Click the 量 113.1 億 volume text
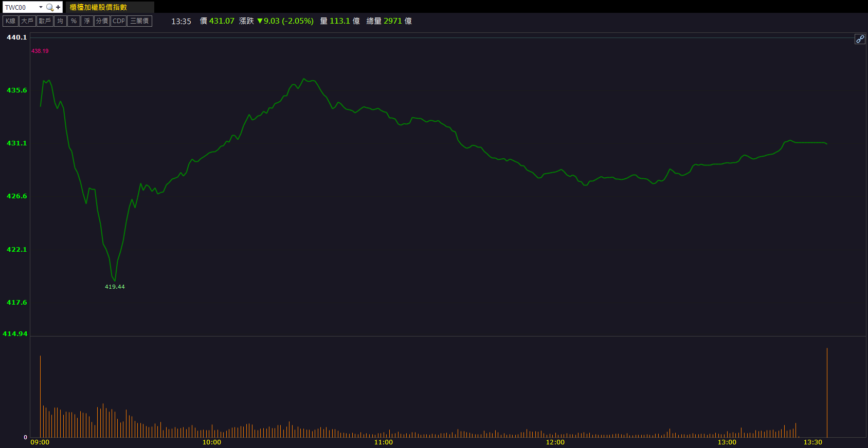868x448 pixels. [x=340, y=21]
